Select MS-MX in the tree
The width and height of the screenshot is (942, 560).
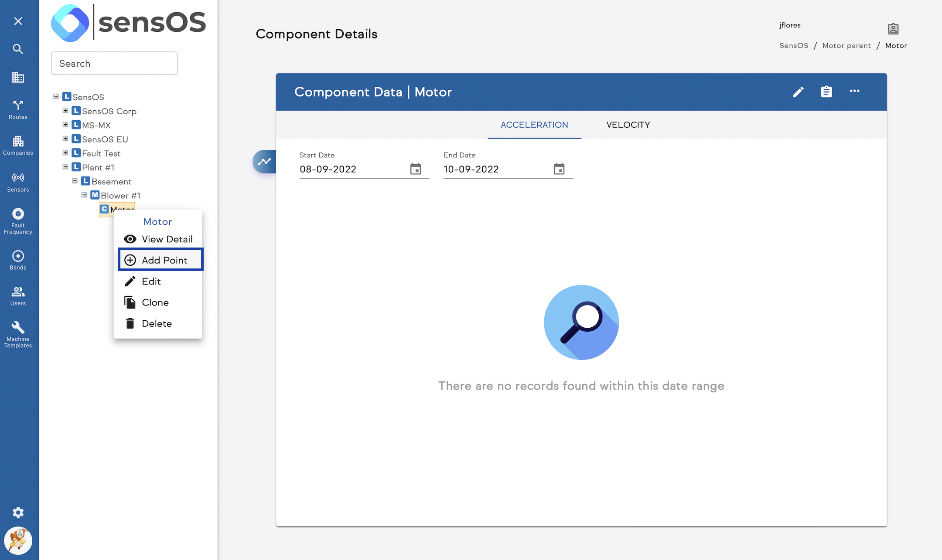96,125
